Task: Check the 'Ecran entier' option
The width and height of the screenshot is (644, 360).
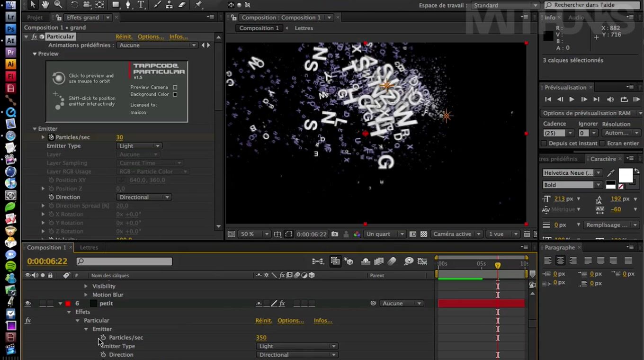Action: tap(602, 144)
